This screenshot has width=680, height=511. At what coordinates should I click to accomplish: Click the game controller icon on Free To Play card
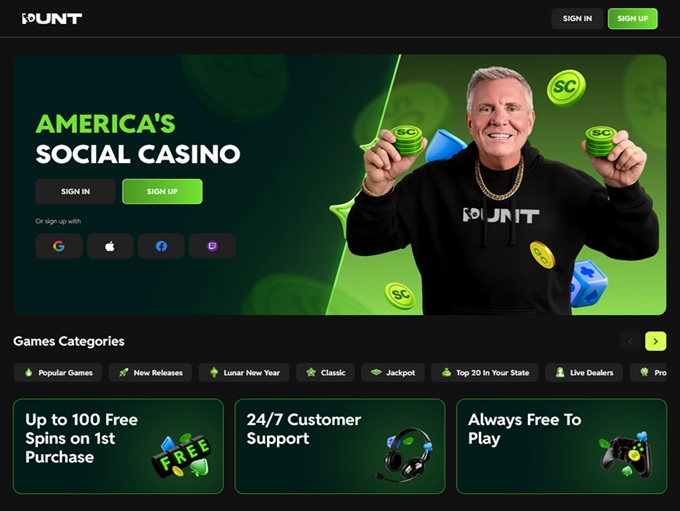[x=627, y=454]
